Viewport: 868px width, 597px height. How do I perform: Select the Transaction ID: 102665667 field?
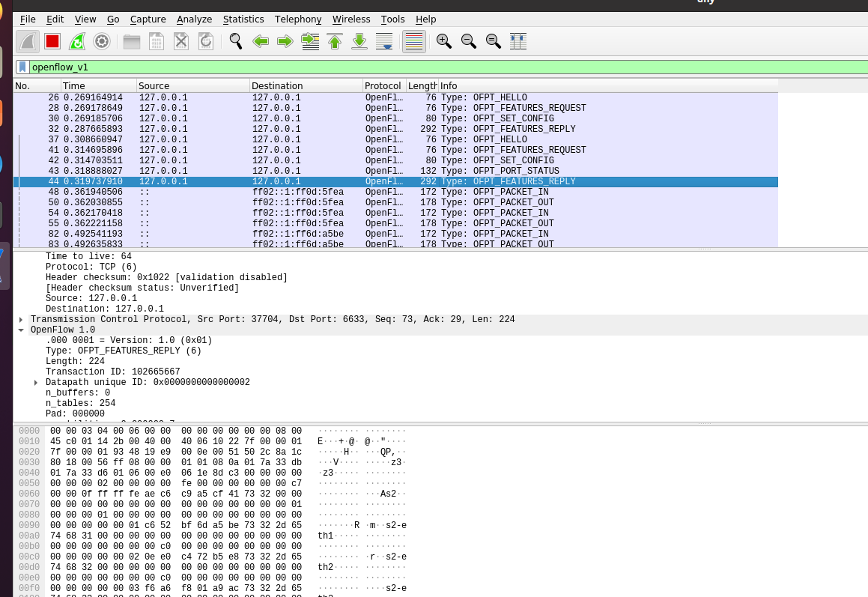(x=113, y=372)
